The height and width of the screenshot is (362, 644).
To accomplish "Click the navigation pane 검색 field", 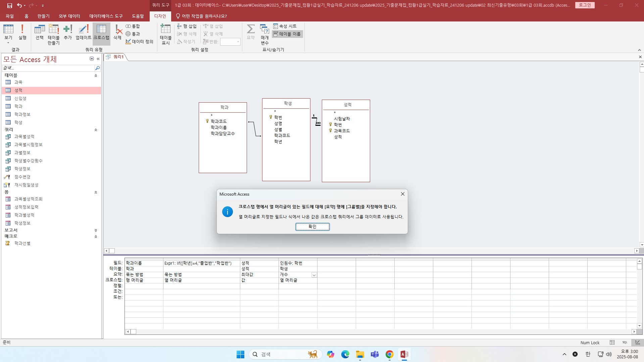I will click(x=49, y=68).
